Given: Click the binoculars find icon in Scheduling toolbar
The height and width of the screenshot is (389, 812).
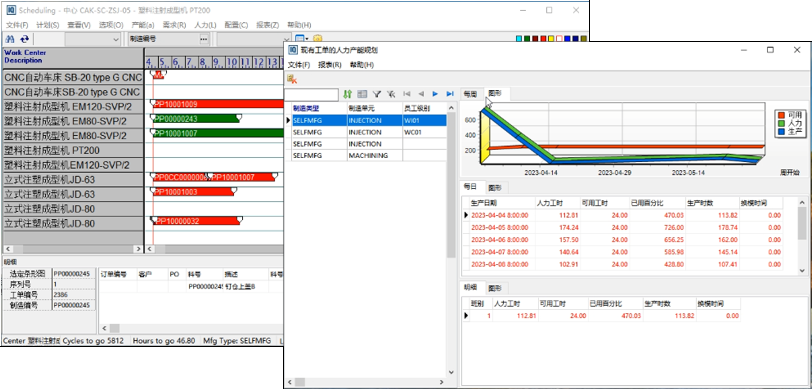Looking at the screenshot, I should pos(9,39).
